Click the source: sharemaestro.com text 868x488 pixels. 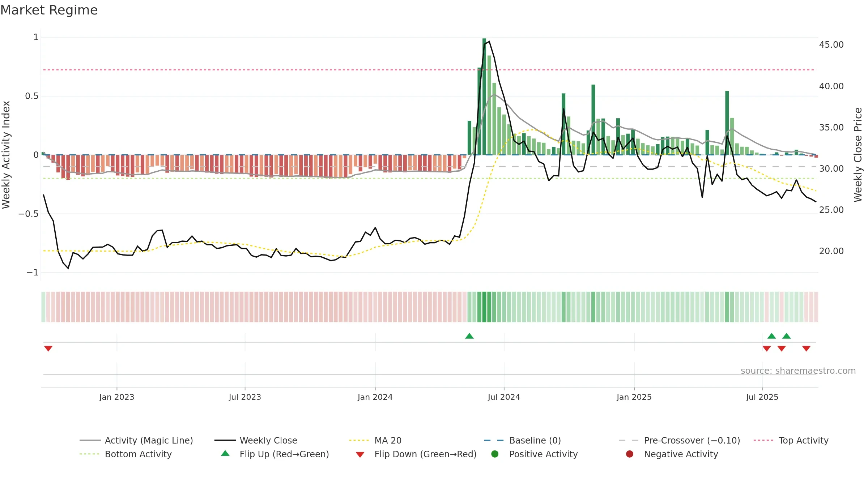[798, 371]
